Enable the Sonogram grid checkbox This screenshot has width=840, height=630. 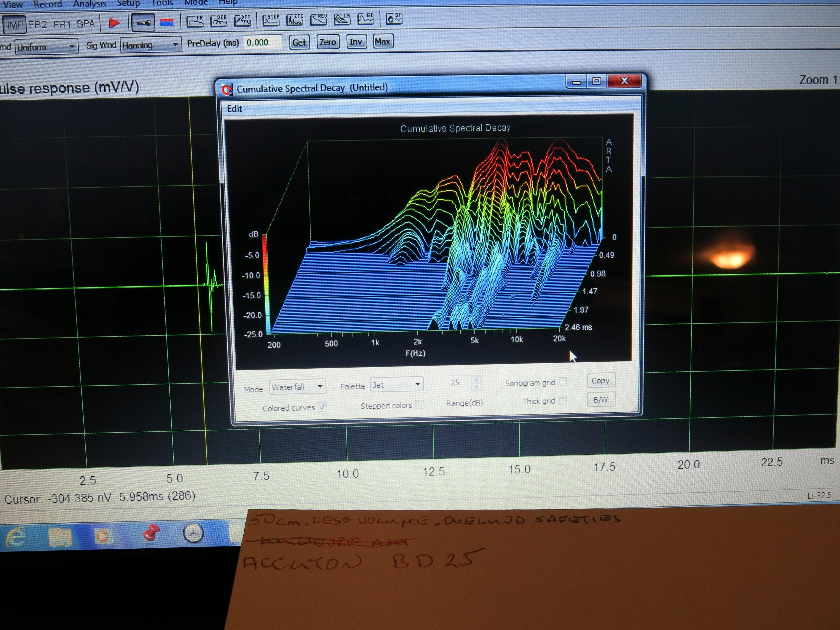pyautogui.click(x=563, y=382)
